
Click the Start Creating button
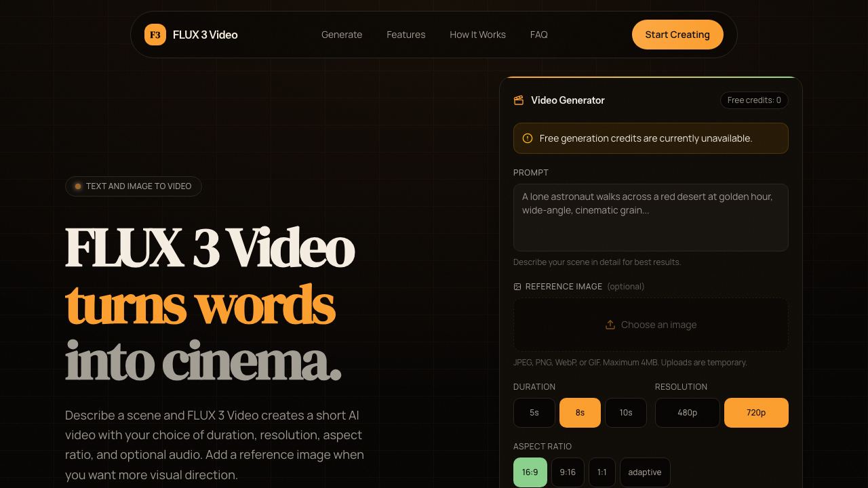677,35
